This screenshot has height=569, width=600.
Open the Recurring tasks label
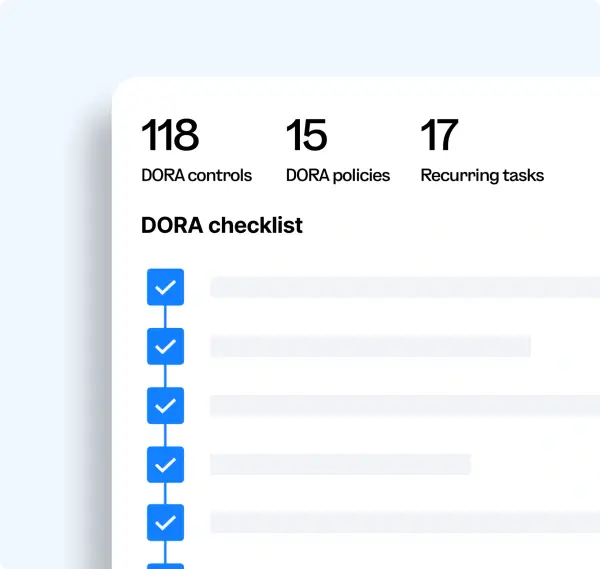tap(482, 175)
